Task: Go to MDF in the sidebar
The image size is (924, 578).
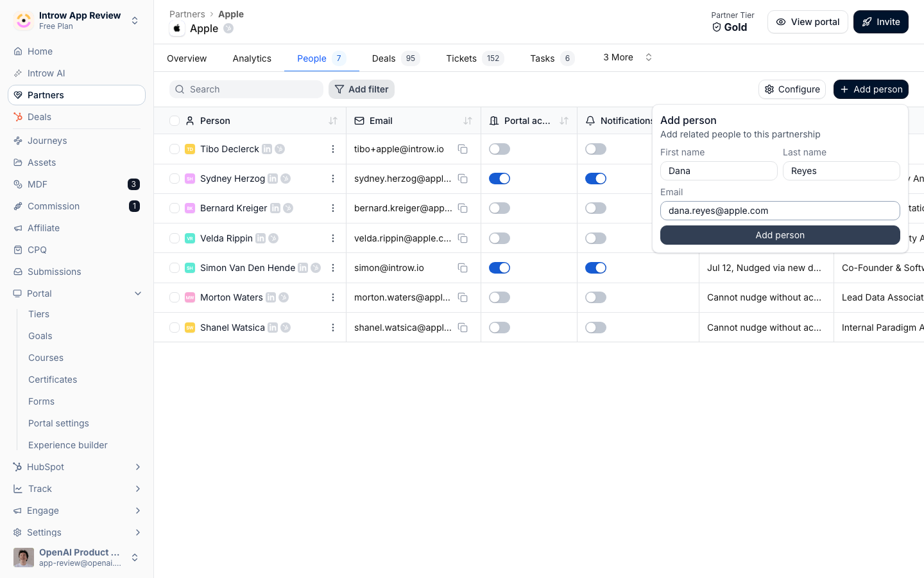Action: [76, 184]
